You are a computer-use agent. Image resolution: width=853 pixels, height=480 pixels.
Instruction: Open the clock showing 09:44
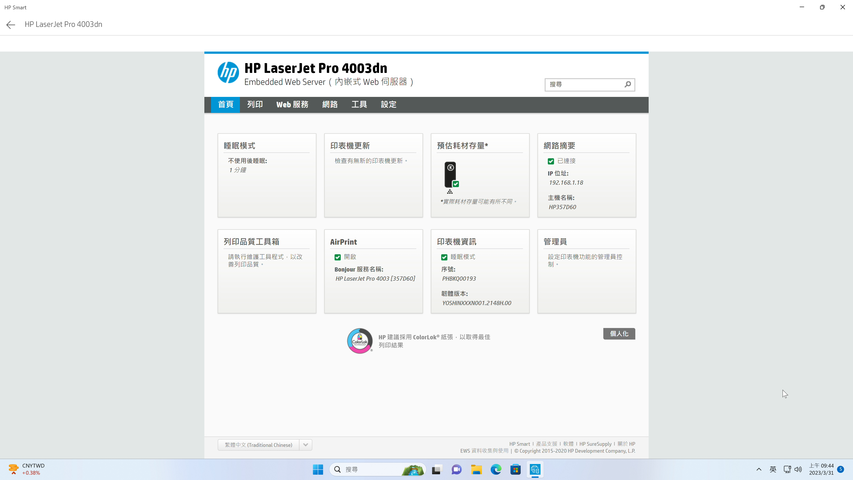point(821,469)
